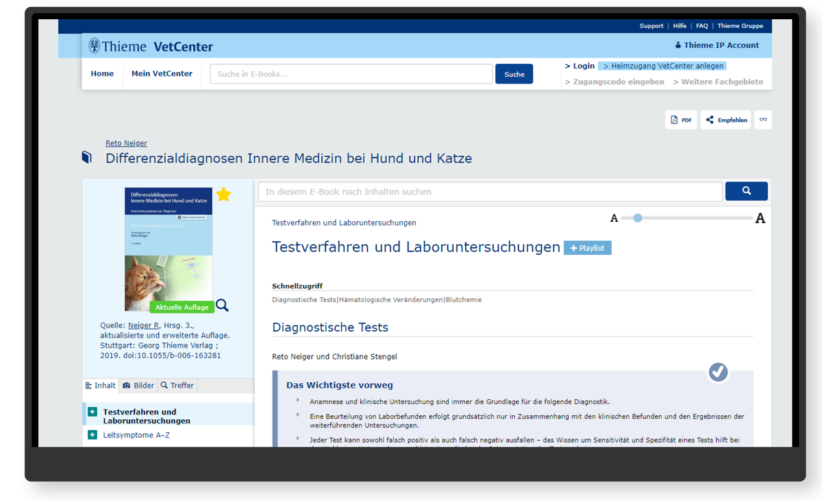Click the Reto Neiger author link above title
The image size is (822, 500).
126,143
